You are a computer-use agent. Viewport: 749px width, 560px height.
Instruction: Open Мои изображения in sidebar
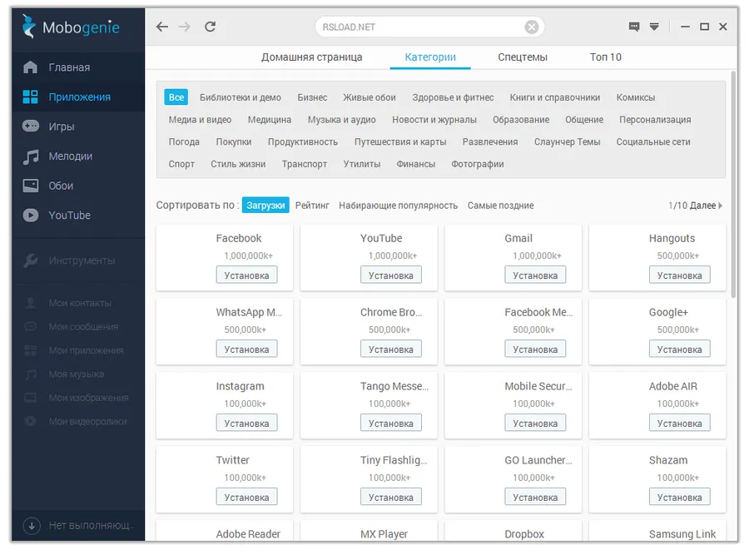point(88,398)
